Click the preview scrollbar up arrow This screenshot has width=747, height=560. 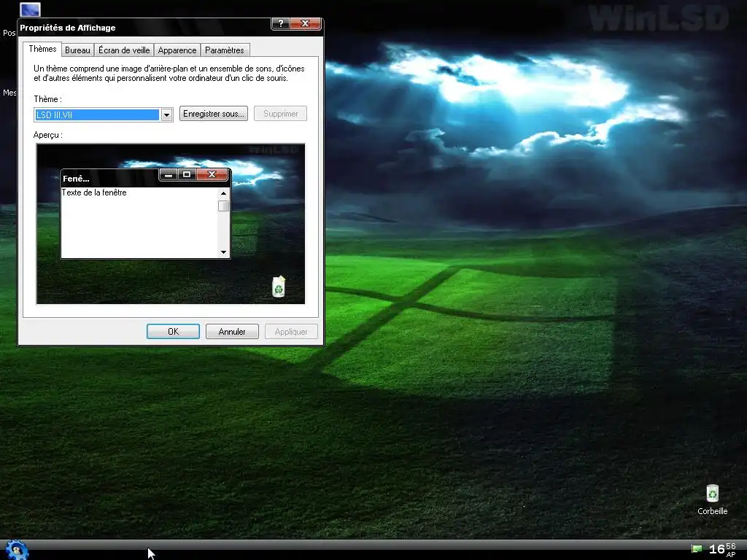pyautogui.click(x=223, y=193)
